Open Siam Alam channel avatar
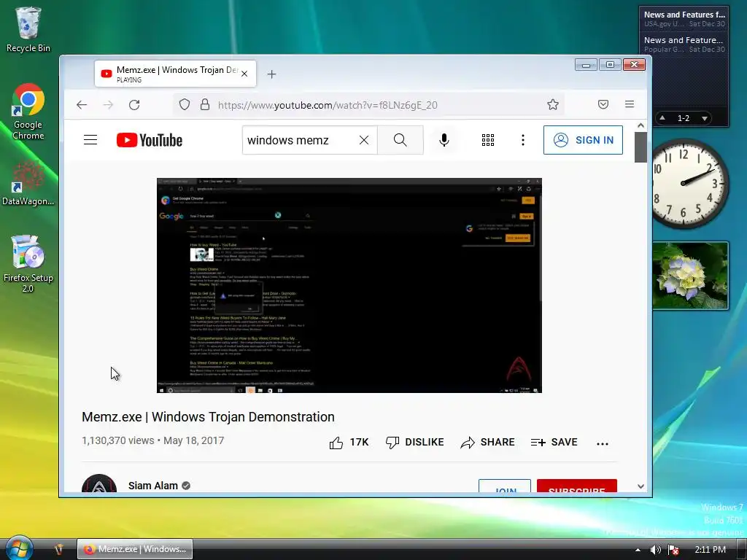The height and width of the screenshot is (560, 747). pos(99,483)
